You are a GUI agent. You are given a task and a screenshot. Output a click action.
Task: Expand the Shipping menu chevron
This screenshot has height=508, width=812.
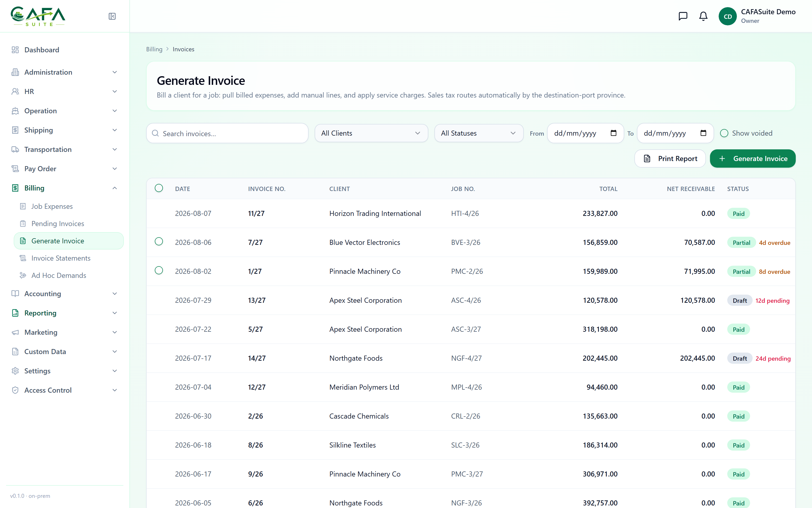(x=114, y=130)
